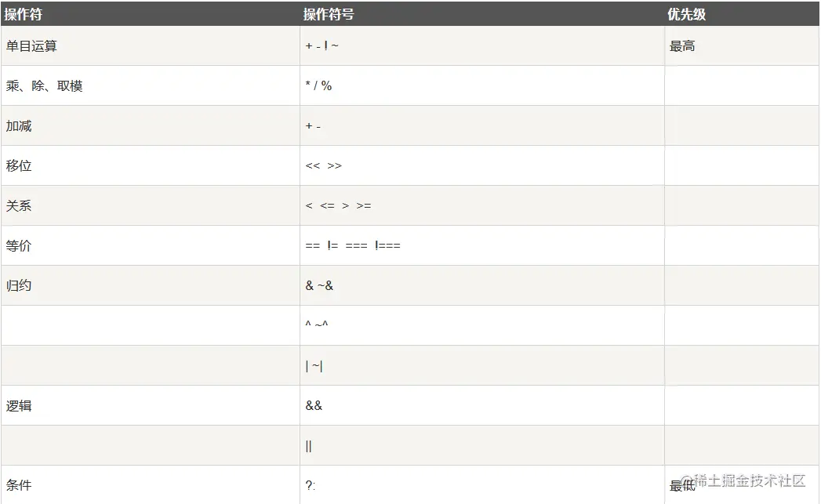This screenshot has height=504, width=821.
Task: Click the "+ - ! ~" operator cell
Action: coord(321,46)
